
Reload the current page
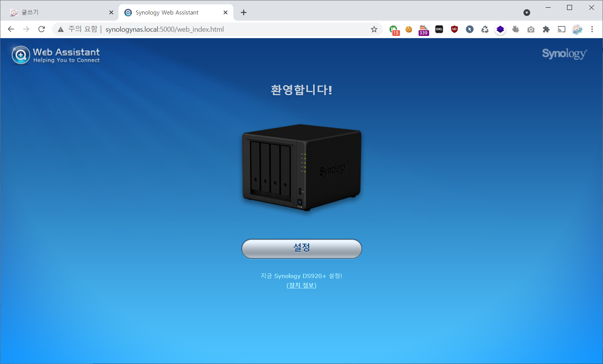pos(42,29)
